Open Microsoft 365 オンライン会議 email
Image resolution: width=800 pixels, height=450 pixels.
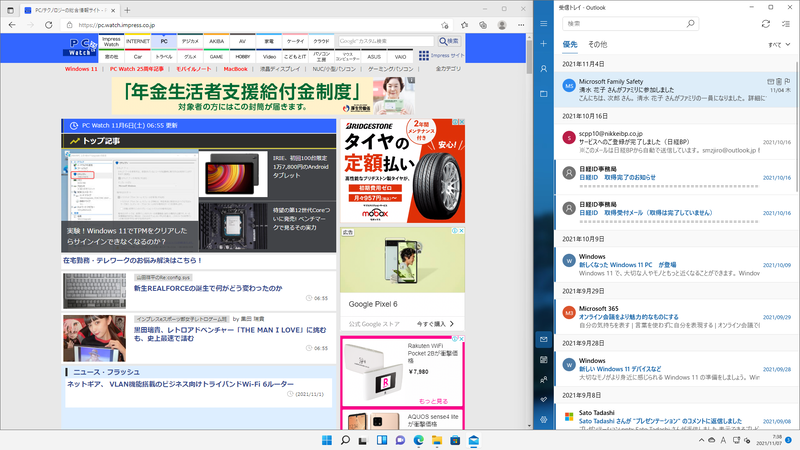tap(676, 316)
